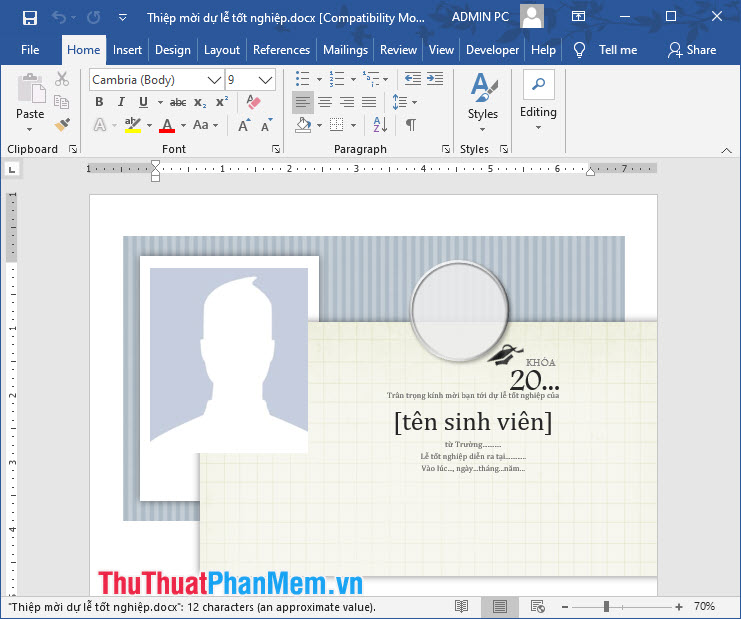Save the document with the floppy icon
The width and height of the screenshot is (741, 619).
click(x=30, y=18)
